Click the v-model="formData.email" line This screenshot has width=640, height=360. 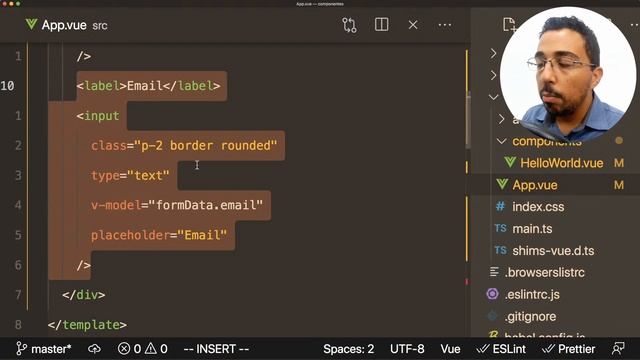tap(177, 205)
